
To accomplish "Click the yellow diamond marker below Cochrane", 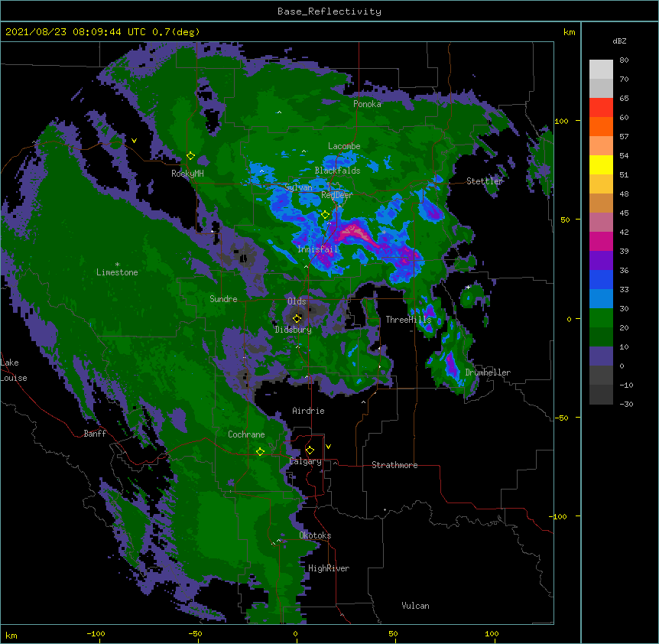I will click(260, 451).
